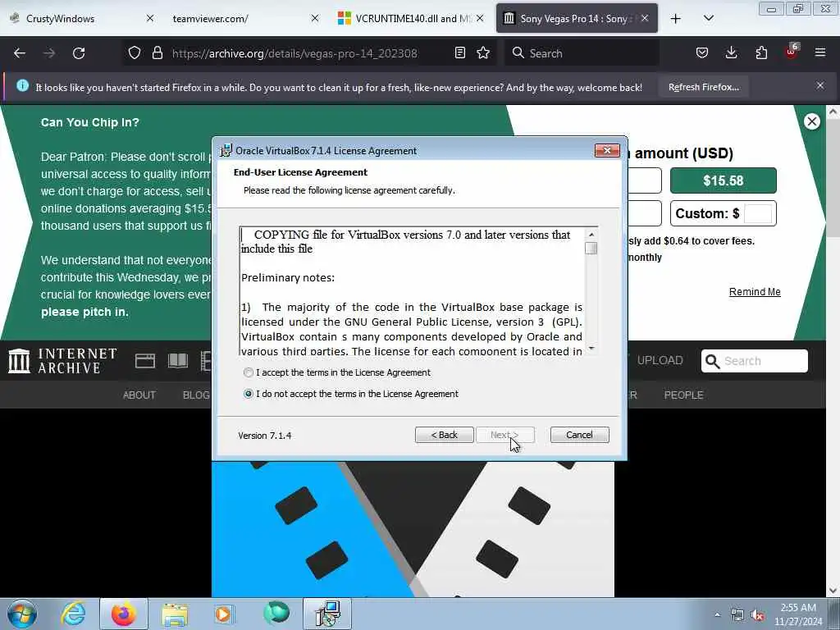The image size is (840, 630).
Task: Open the Windows Start menu
Action: click(x=22, y=614)
